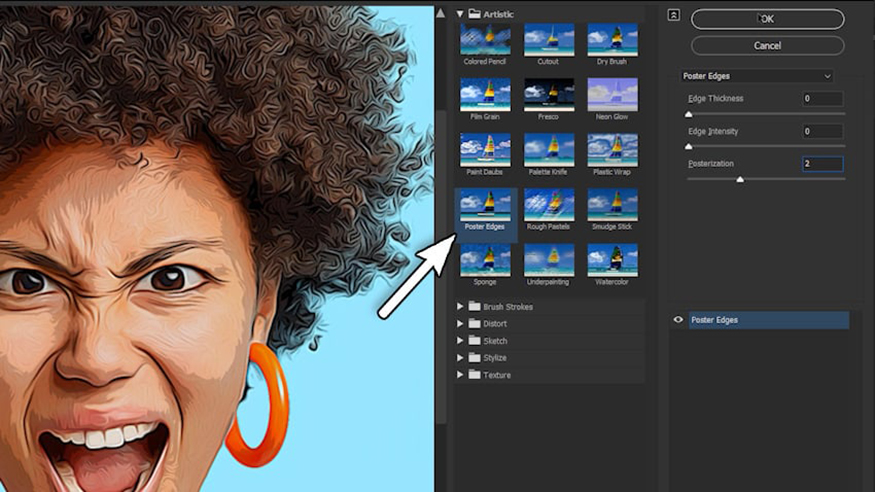The width and height of the screenshot is (875, 492).
Task: Expand the Stylize filter folder
Action: pyautogui.click(x=460, y=358)
